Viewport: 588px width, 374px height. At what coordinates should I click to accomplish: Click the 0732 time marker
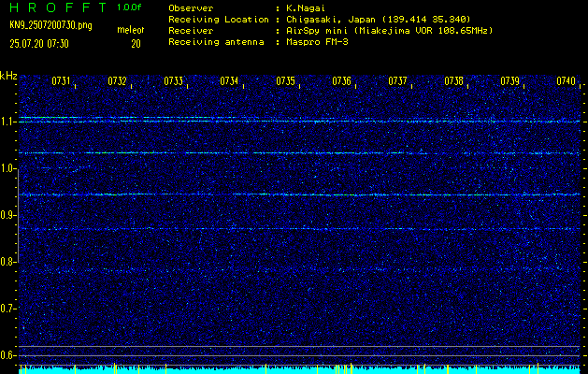pos(117,81)
